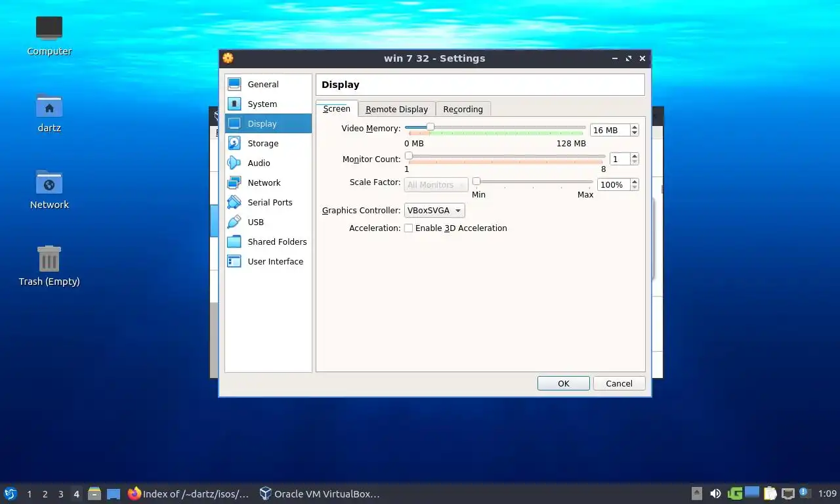The height and width of the screenshot is (504, 840).
Task: Click the green G tray icon
Action: [735, 493]
